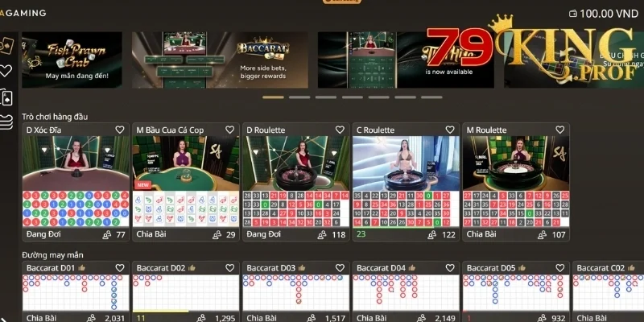
Task: Click player count icon on D Roulette
Action: click(x=322, y=235)
